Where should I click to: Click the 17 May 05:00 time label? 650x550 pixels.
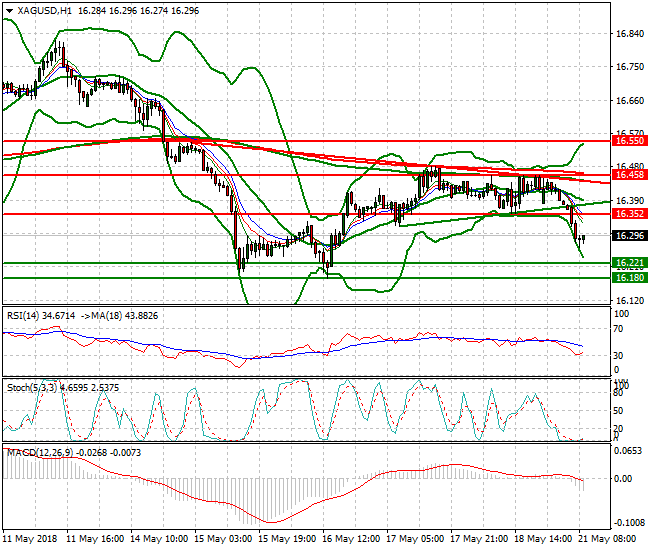415,539
